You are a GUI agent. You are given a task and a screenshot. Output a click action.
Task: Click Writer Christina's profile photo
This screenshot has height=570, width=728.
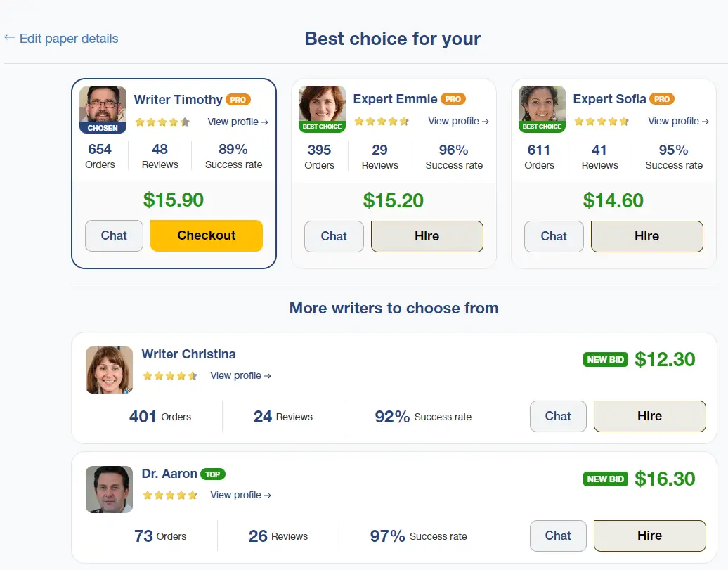[109, 370]
